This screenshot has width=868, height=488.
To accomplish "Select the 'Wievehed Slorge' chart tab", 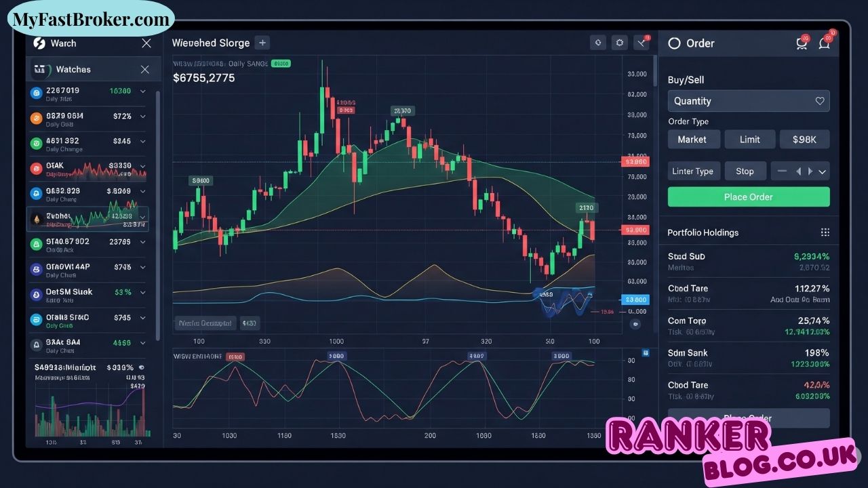I will point(211,42).
